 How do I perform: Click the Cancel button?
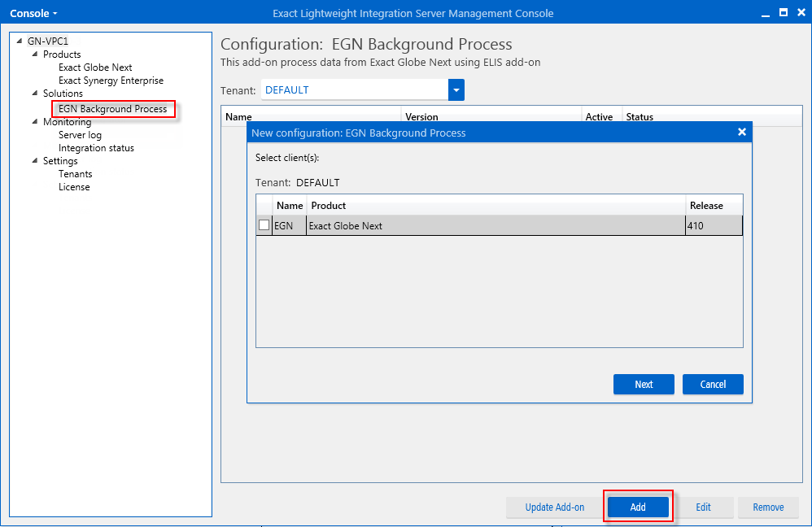click(713, 384)
